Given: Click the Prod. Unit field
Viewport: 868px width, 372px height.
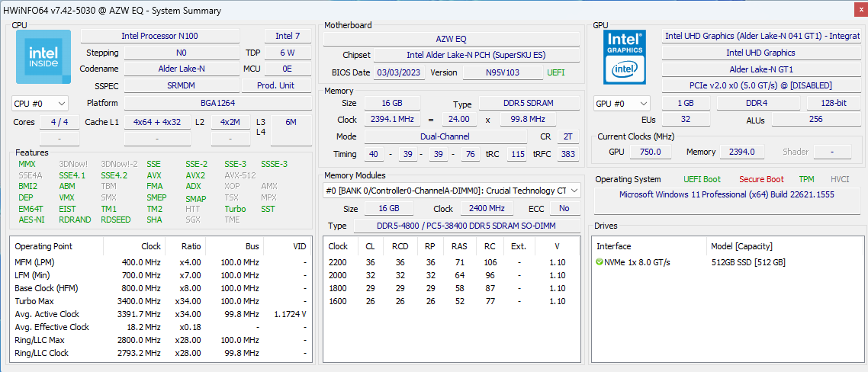Looking at the screenshot, I should coord(276,86).
